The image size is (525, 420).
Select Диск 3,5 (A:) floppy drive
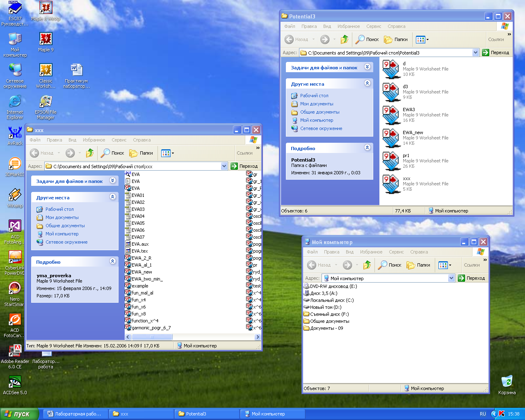click(x=320, y=293)
